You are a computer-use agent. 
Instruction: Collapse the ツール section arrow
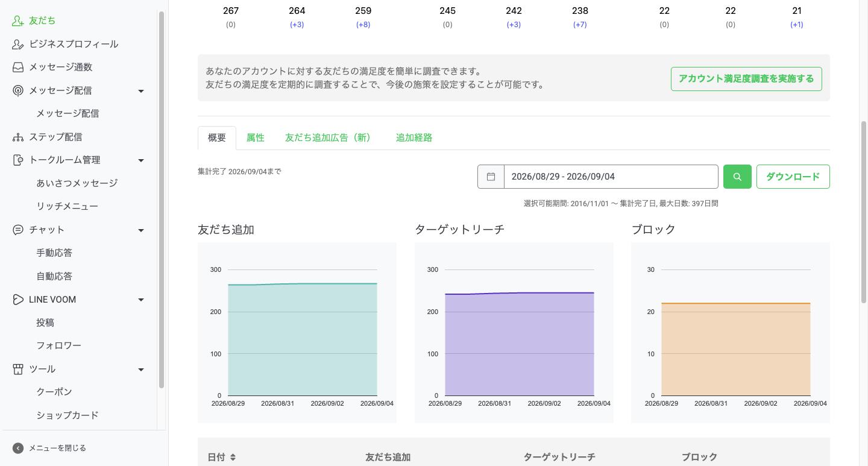[141, 370]
